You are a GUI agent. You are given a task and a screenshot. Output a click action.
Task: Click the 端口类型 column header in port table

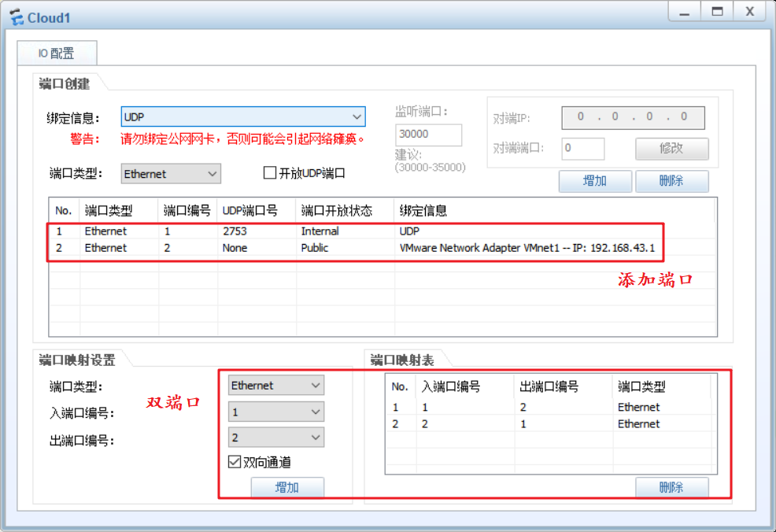pyautogui.click(x=119, y=211)
